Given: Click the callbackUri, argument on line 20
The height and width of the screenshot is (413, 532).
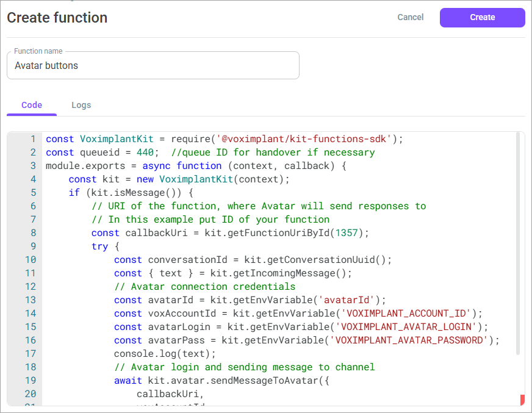Looking at the screenshot, I should [170, 393].
